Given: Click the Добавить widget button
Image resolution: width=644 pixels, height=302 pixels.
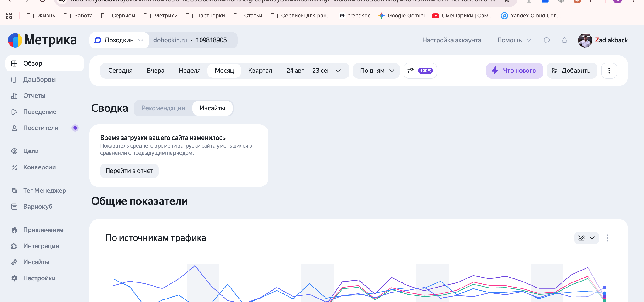Looking at the screenshot, I should click(x=572, y=71).
